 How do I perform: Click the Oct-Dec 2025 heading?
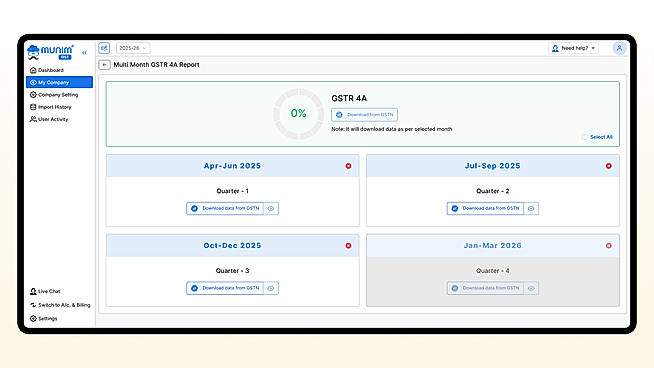point(232,245)
